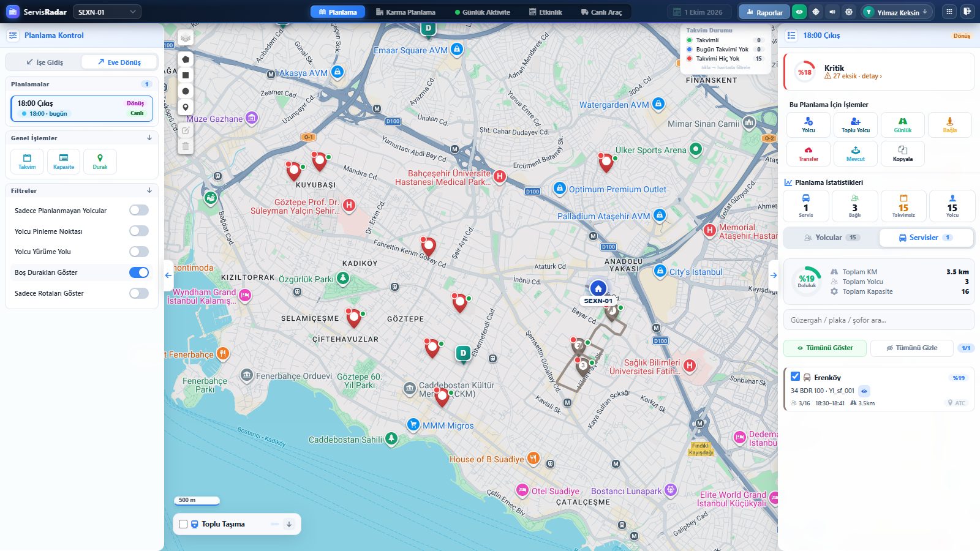Image resolution: width=980 pixels, height=551 pixels.
Task: Select the Eve Dönüş tab
Action: 119,62
